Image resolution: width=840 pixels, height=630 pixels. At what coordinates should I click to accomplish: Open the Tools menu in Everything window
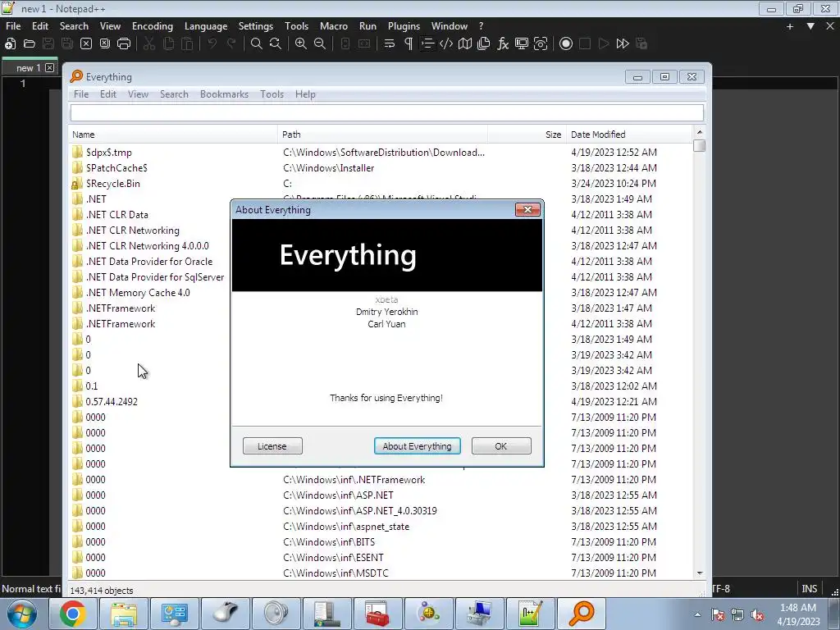[272, 94]
